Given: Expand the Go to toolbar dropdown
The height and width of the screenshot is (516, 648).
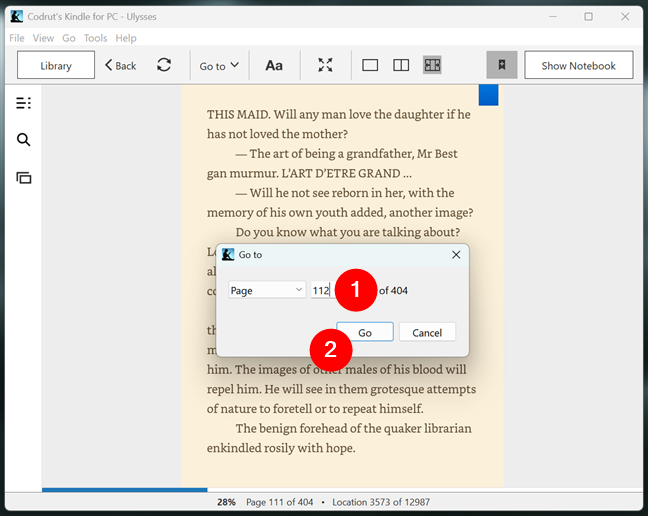Looking at the screenshot, I should [219, 65].
